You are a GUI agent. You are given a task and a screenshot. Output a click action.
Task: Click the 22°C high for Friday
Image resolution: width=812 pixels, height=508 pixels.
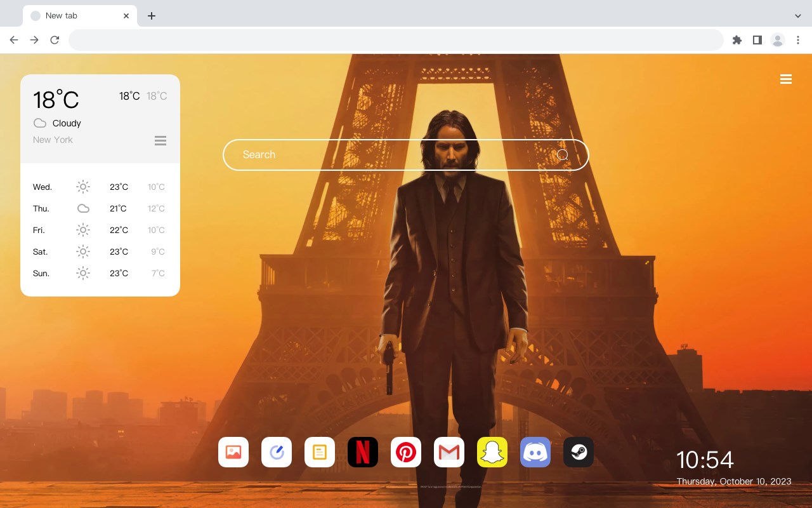(119, 230)
